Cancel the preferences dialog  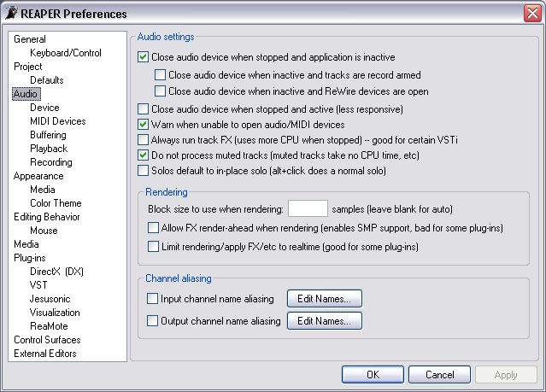click(439, 375)
